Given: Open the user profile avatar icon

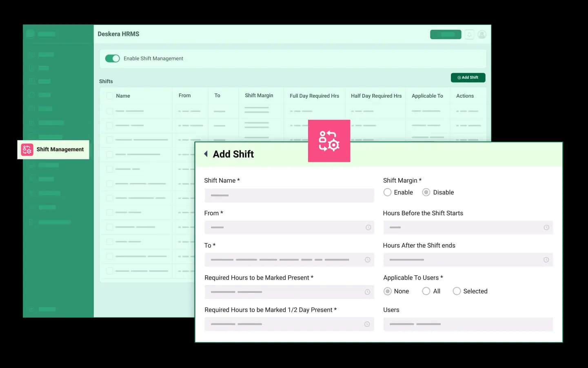Looking at the screenshot, I should point(482,34).
